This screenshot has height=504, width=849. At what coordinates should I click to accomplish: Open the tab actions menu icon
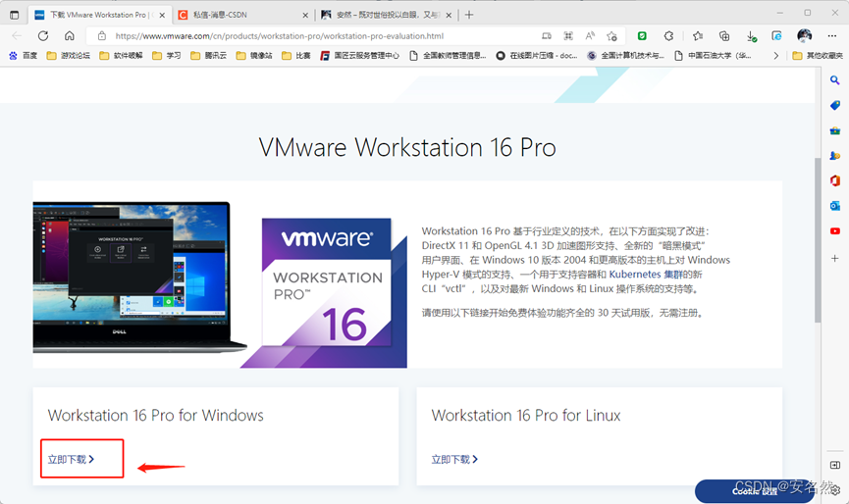click(x=15, y=15)
